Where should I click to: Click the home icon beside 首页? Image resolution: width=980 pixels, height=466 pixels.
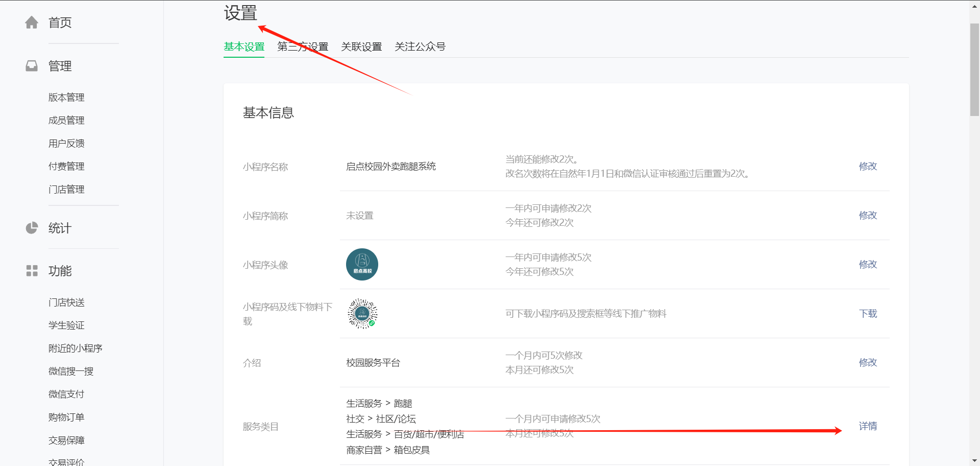[x=32, y=22]
